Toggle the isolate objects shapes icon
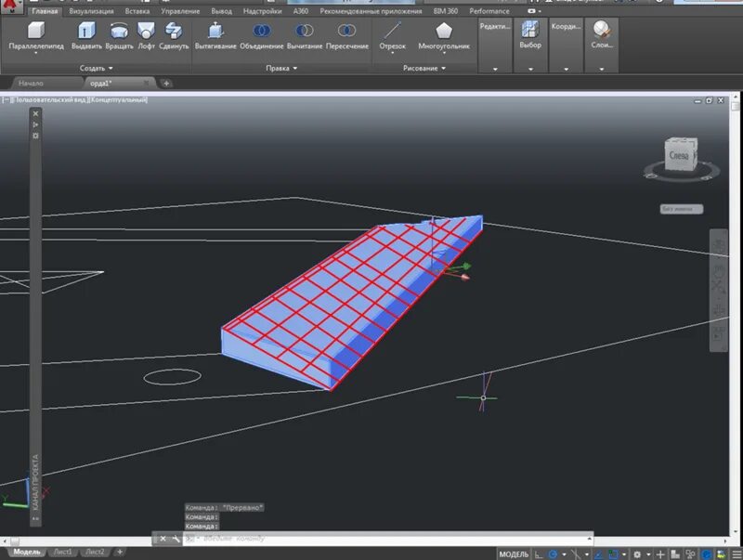 (690, 553)
